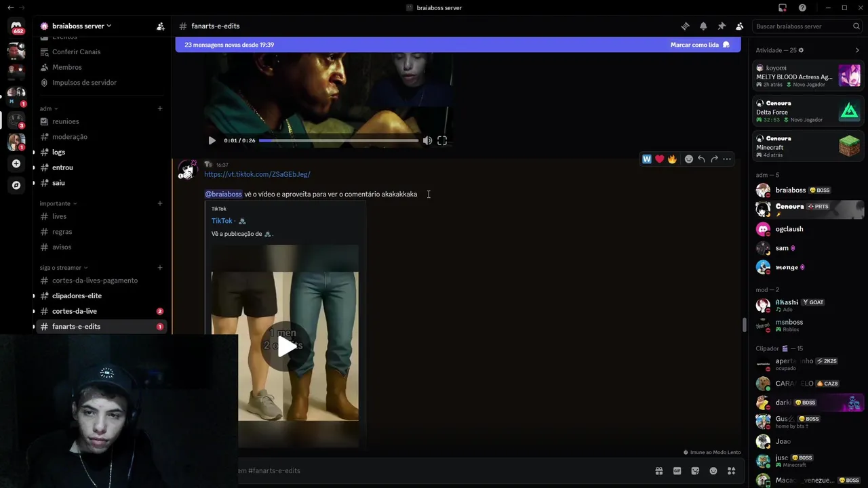Open more message options ellipsis
The height and width of the screenshot is (488, 868).
pyautogui.click(x=727, y=159)
